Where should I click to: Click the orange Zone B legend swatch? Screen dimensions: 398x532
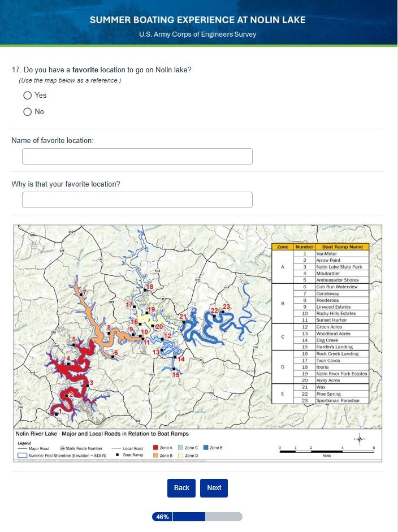(x=155, y=455)
